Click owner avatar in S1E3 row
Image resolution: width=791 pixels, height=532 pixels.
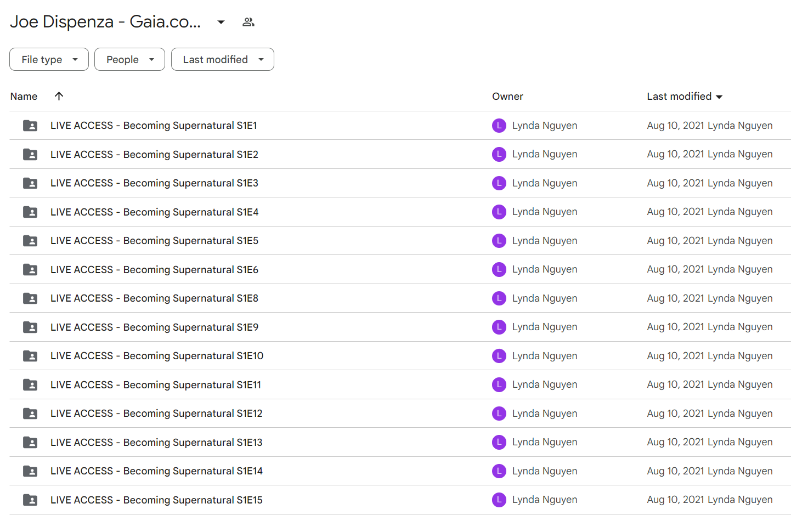coord(499,183)
